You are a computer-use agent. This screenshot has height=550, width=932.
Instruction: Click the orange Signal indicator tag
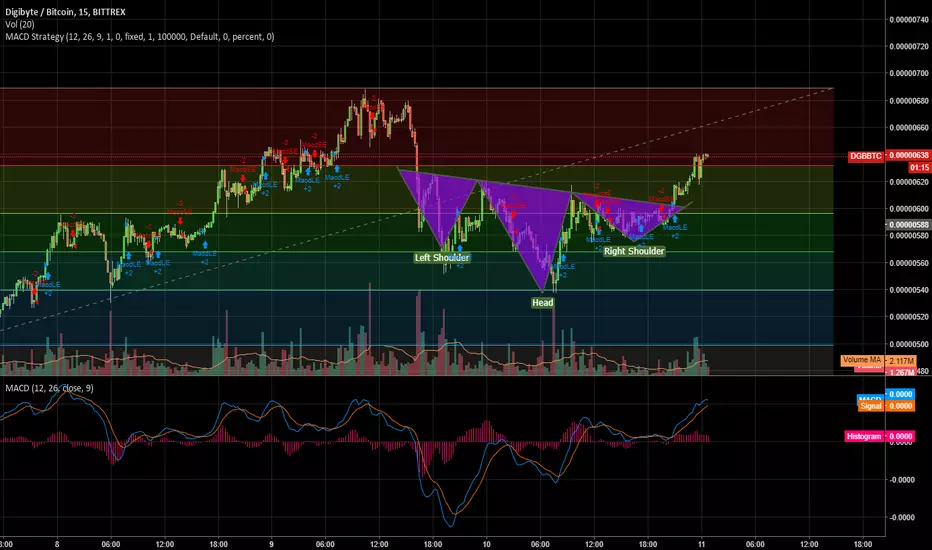click(870, 406)
